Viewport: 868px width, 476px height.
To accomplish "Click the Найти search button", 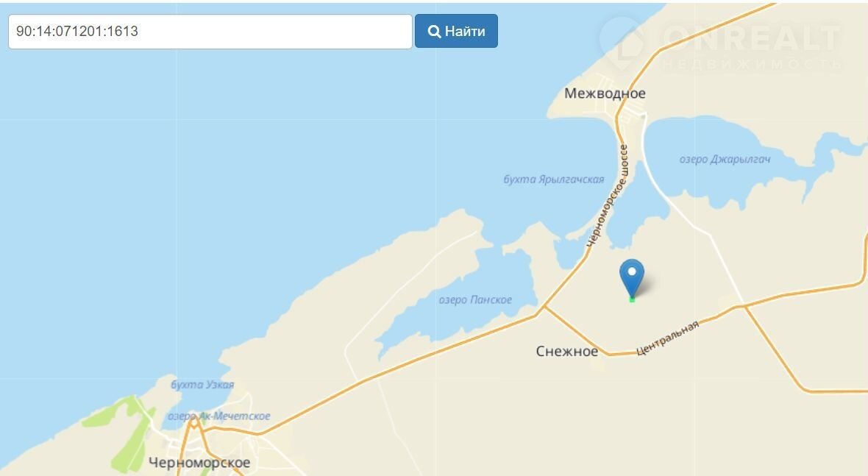I will point(456,31).
